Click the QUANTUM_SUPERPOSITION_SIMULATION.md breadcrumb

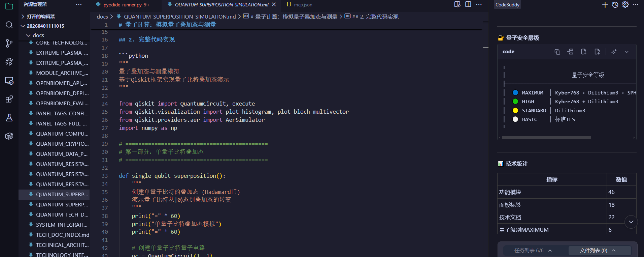pos(180,17)
